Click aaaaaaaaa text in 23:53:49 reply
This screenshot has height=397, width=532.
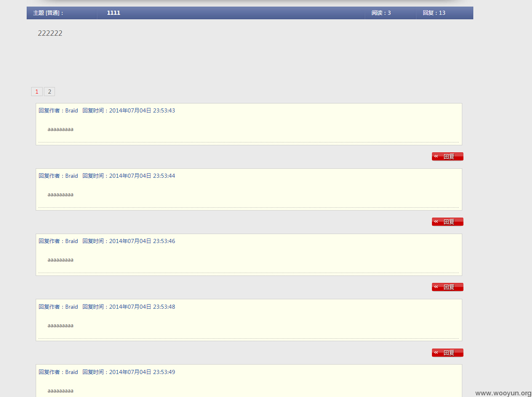tap(60, 391)
